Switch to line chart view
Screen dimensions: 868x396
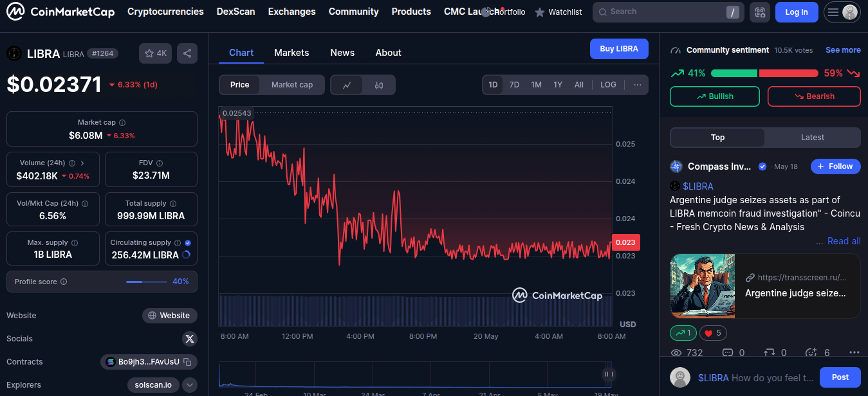tap(347, 85)
